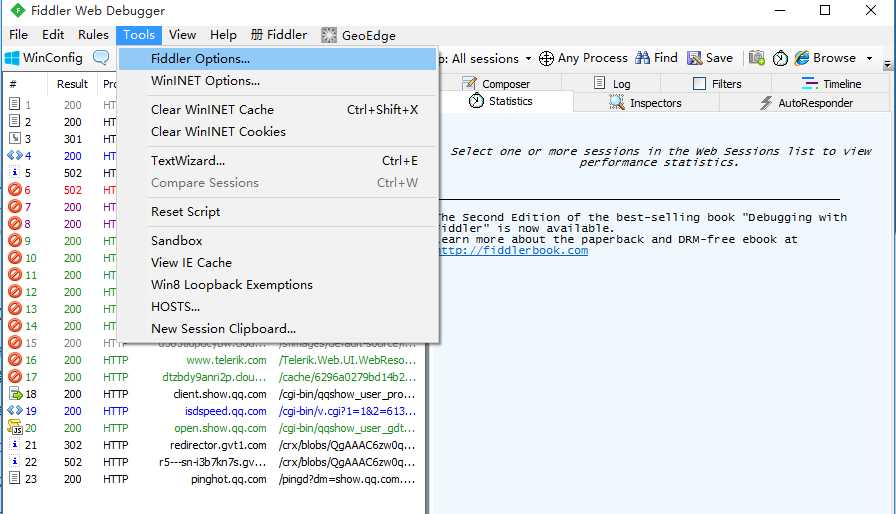This screenshot has width=896, height=514.
Task: Open the fiddlerbook.com link
Action: 513,250
